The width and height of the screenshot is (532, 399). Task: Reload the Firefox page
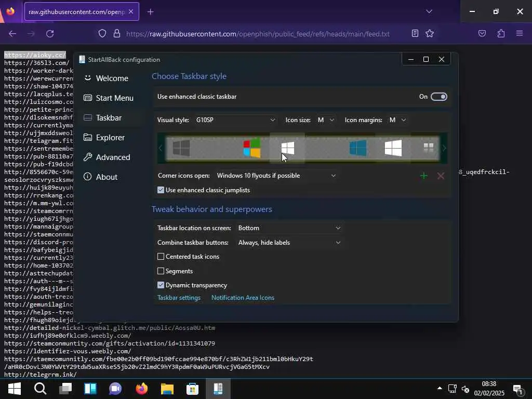pyautogui.click(x=50, y=34)
